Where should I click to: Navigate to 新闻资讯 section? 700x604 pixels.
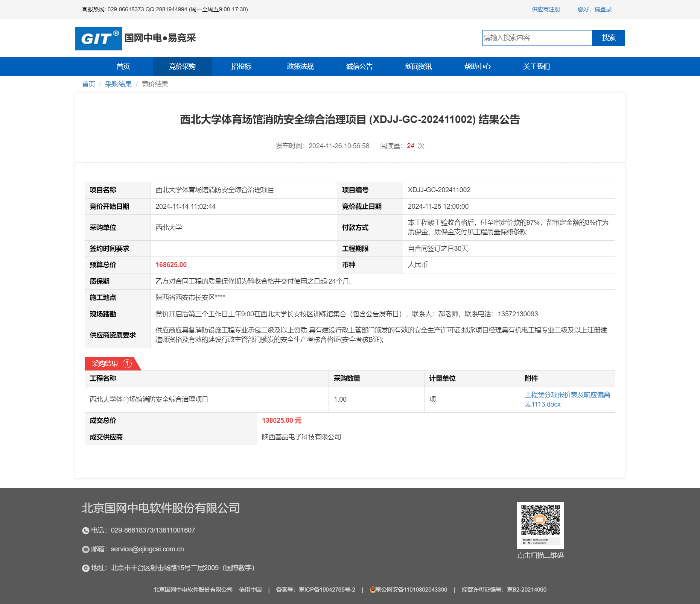click(x=418, y=67)
